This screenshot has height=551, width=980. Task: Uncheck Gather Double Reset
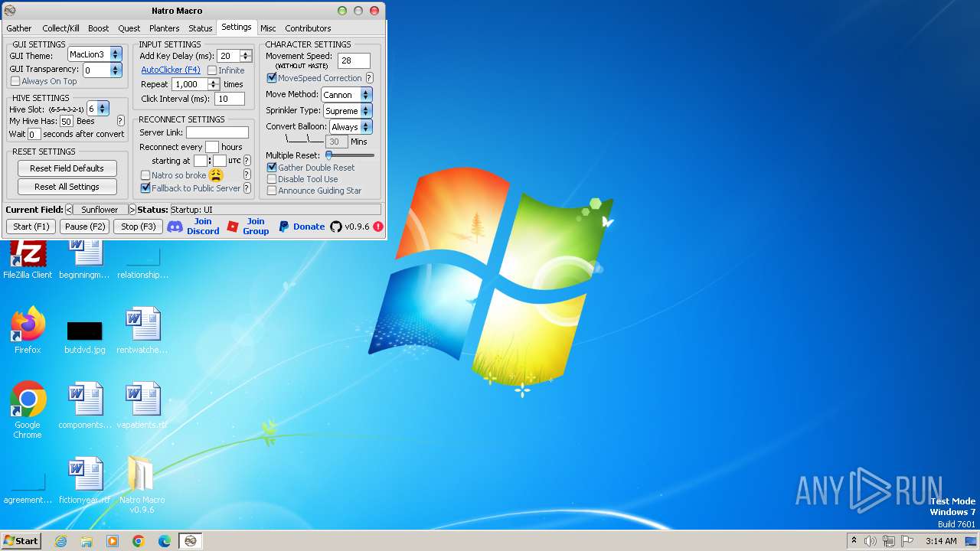click(272, 168)
